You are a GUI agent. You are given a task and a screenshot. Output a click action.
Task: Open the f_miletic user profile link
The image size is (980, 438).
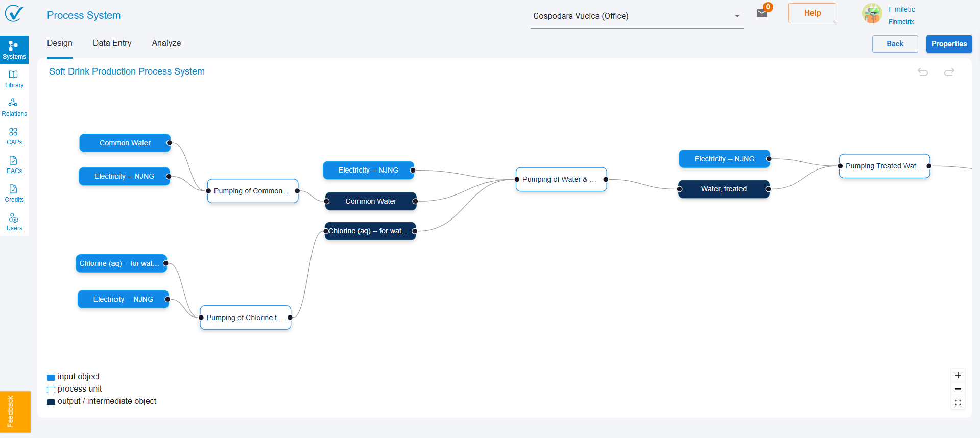902,9
